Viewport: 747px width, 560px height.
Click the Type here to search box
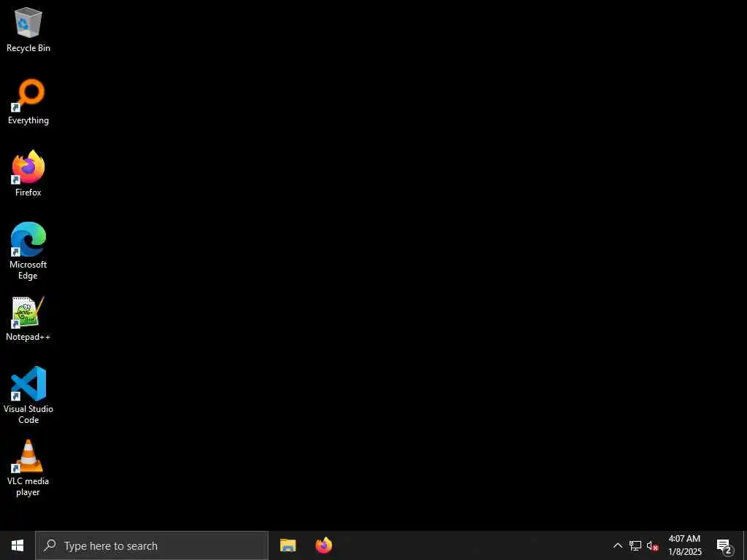coord(152,545)
